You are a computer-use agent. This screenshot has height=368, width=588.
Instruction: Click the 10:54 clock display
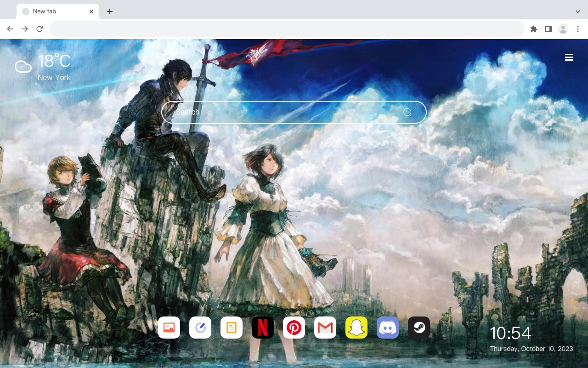[x=510, y=333]
